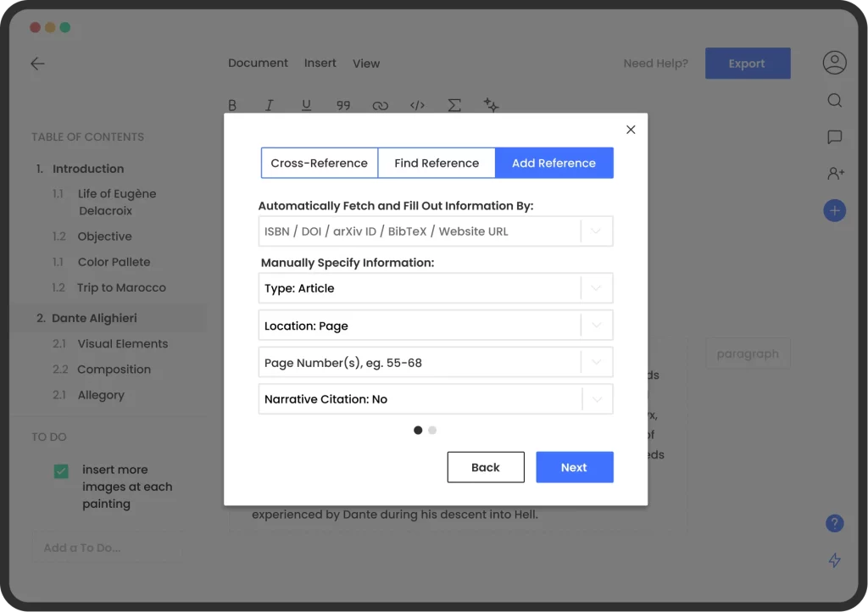Image resolution: width=868 pixels, height=612 pixels.
Task: Click the lightning bolt icon
Action: pyautogui.click(x=834, y=560)
